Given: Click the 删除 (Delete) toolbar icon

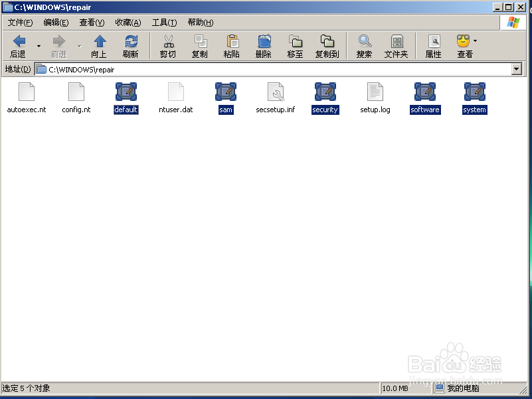Looking at the screenshot, I should click(x=263, y=44).
